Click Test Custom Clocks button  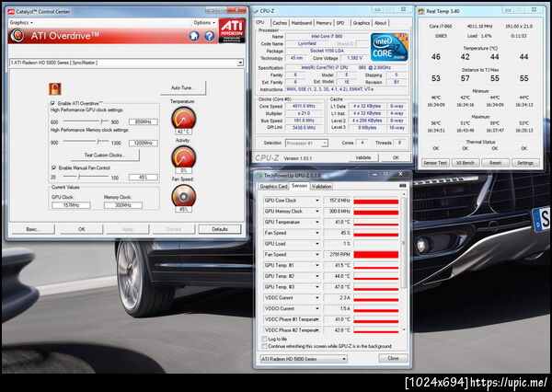click(x=105, y=155)
